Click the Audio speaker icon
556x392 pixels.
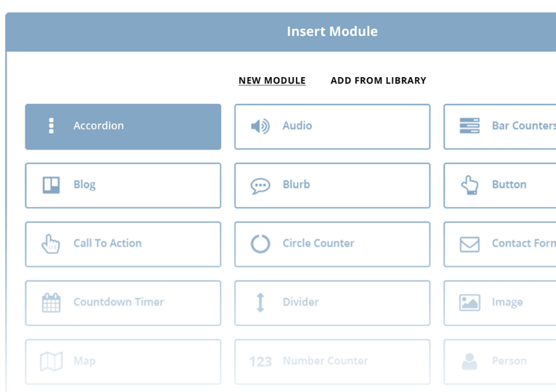[260, 127]
